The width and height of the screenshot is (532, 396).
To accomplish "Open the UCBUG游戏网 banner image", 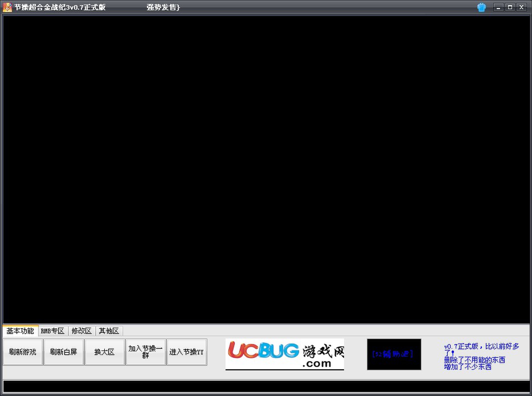I will pos(285,354).
